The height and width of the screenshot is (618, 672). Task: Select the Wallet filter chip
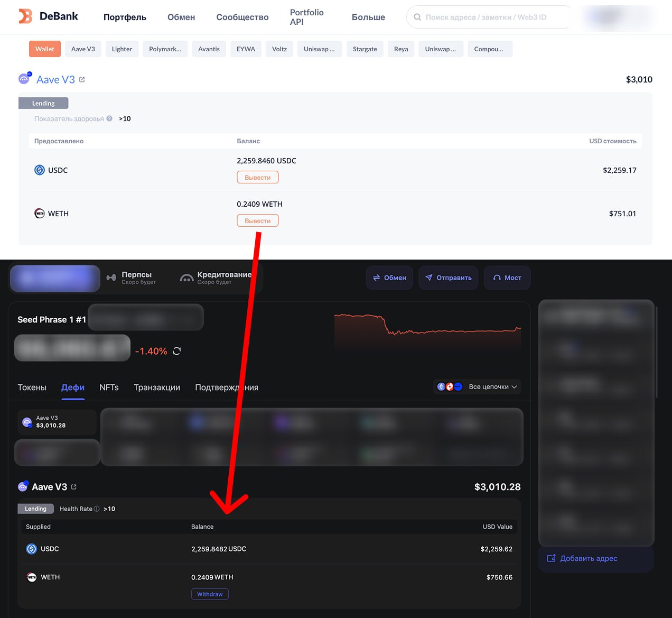(x=45, y=49)
